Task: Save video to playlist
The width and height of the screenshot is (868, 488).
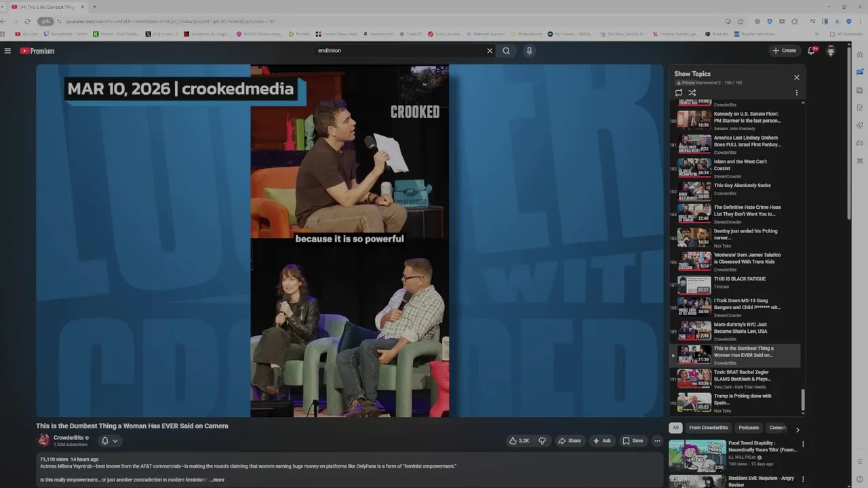Action: click(633, 441)
